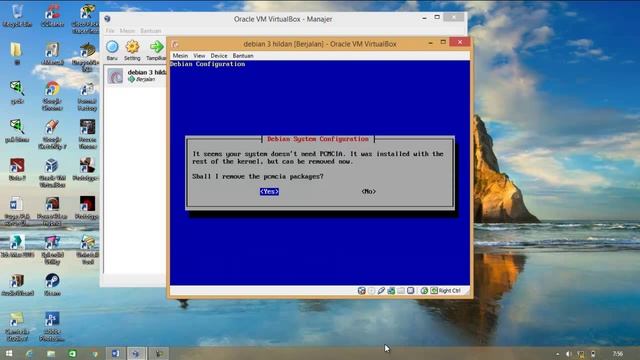Open the Bantuan menu in VM window

[243, 56]
